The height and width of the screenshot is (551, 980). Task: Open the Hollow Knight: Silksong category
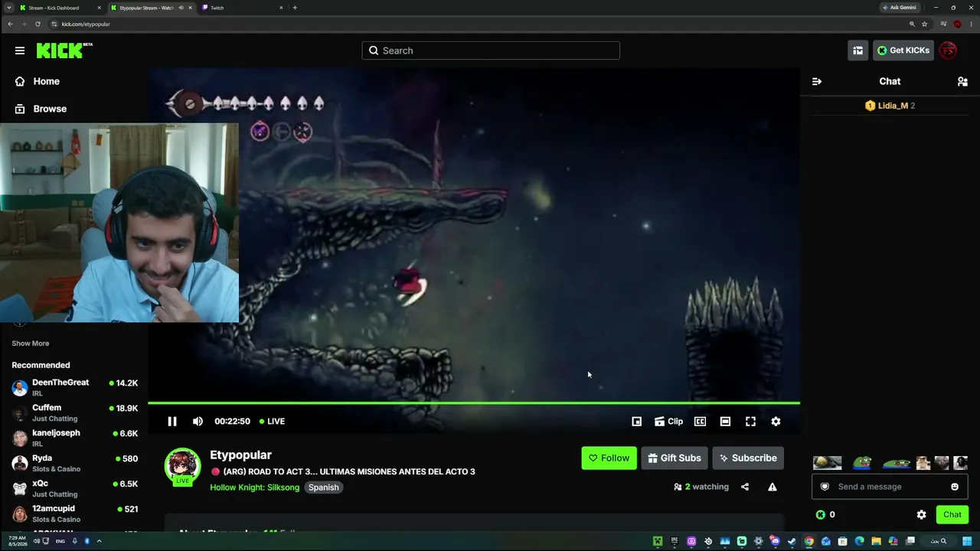pyautogui.click(x=254, y=487)
